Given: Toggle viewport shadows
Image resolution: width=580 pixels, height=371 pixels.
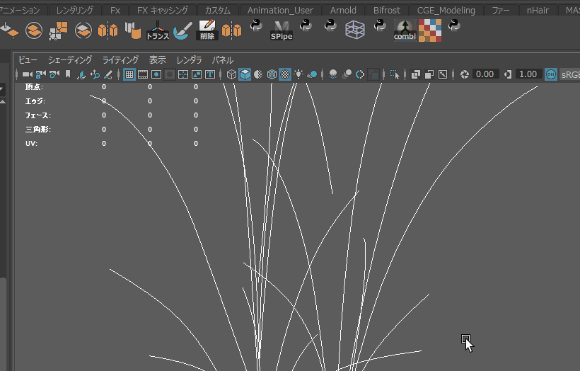Looking at the screenshot, I should pyautogui.click(x=312, y=74).
